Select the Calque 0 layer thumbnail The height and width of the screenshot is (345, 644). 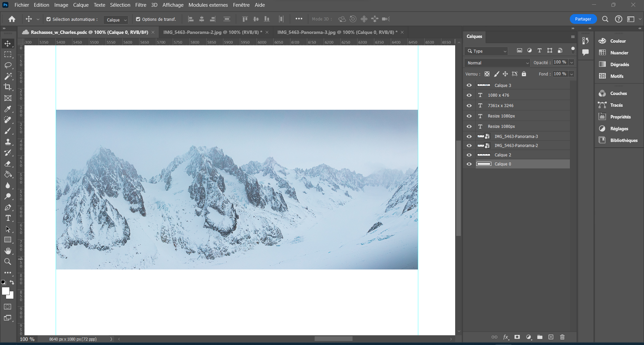click(483, 164)
